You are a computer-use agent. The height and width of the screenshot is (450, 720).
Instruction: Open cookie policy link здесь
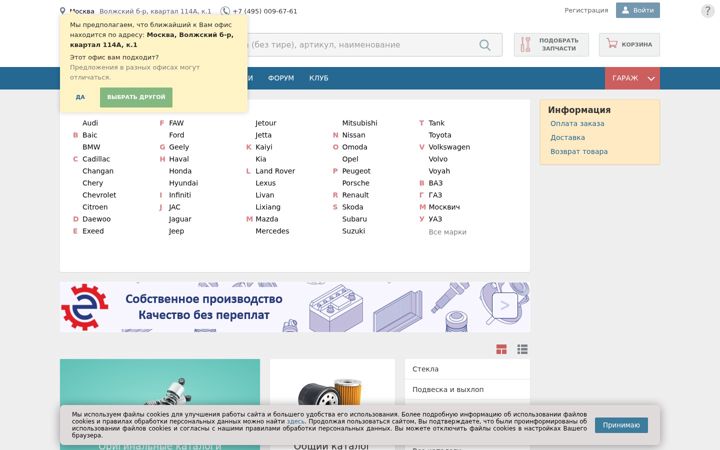295,422
